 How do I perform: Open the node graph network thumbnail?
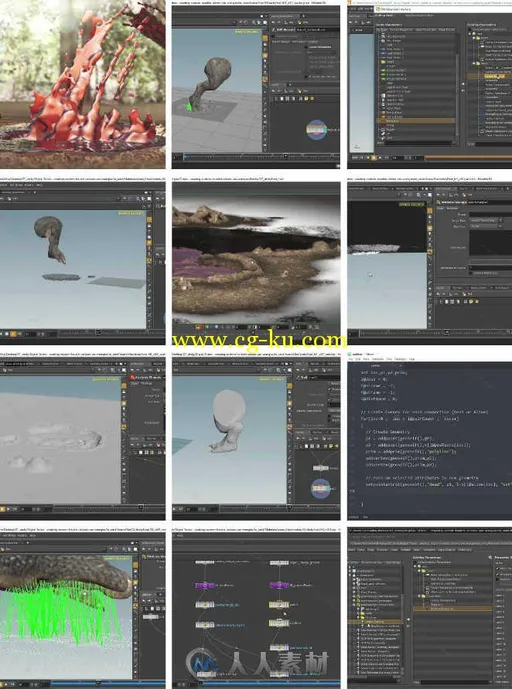[x=256, y=609]
